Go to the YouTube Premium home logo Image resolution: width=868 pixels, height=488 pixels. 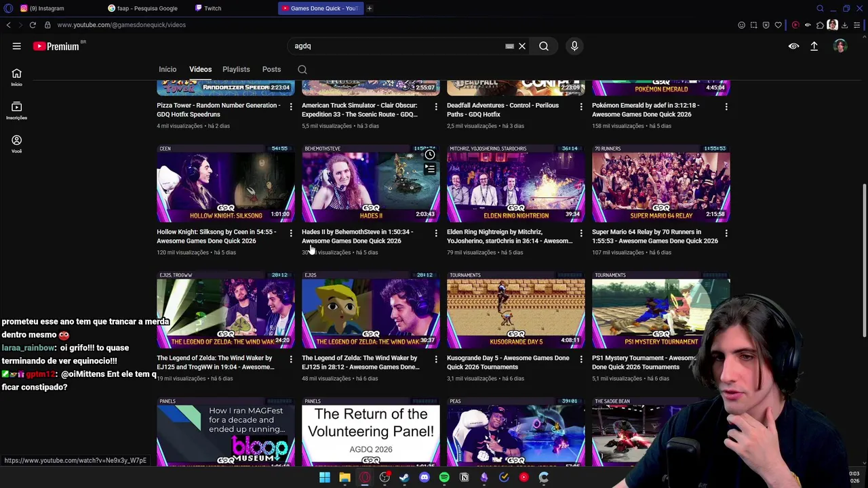(x=56, y=46)
